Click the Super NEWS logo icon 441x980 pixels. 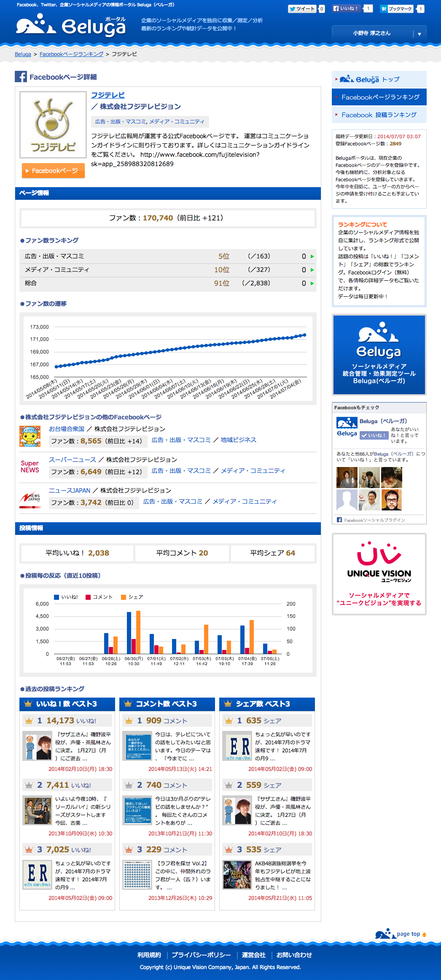[30, 467]
